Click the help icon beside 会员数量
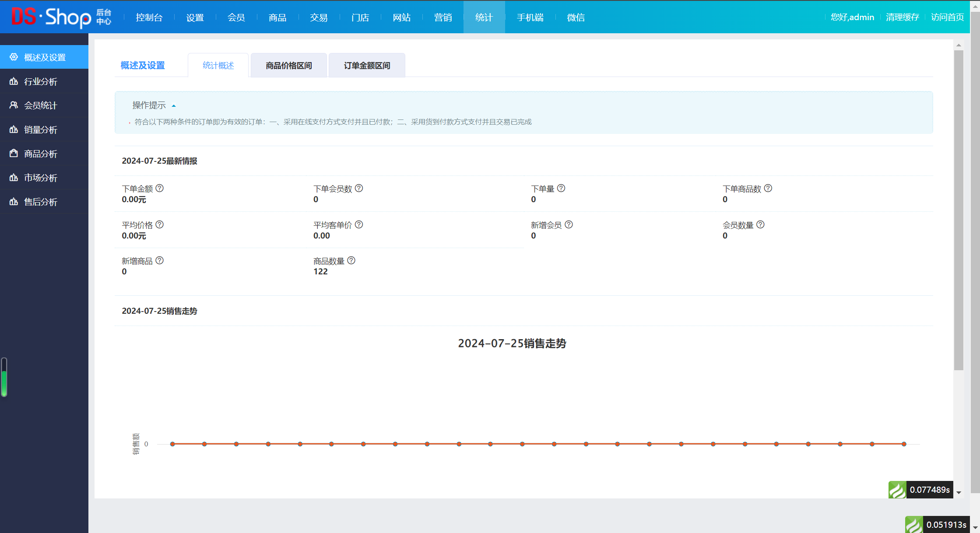 click(x=761, y=224)
